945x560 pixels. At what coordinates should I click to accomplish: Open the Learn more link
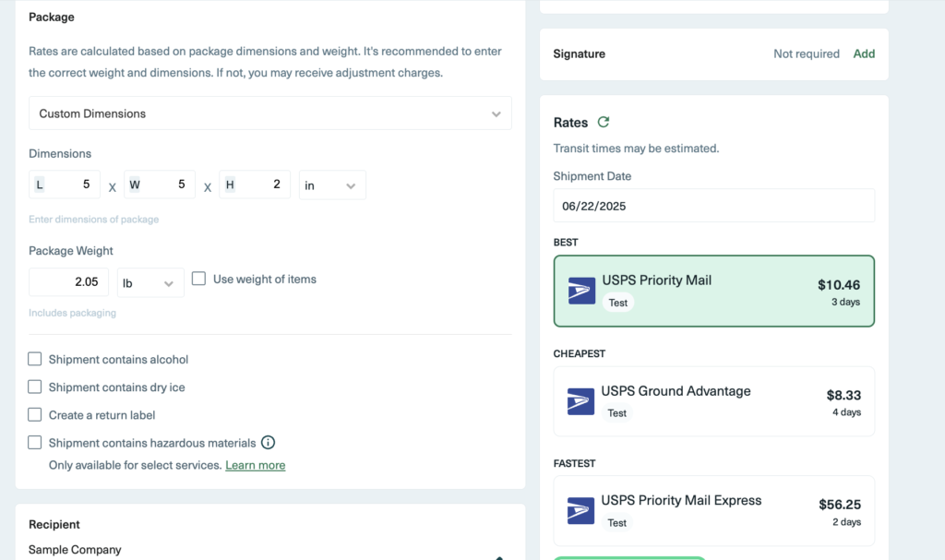pyautogui.click(x=255, y=466)
